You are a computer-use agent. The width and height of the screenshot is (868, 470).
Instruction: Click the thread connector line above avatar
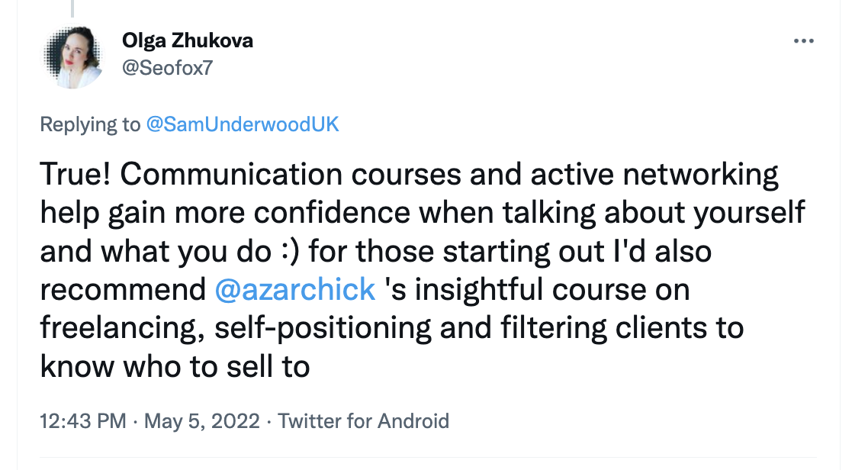[x=74, y=8]
